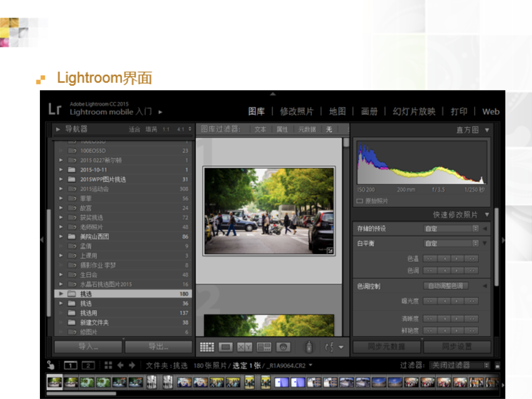Switch to Loupe view in the toolbar
This screenshot has width=532, height=399.
(x=226, y=347)
